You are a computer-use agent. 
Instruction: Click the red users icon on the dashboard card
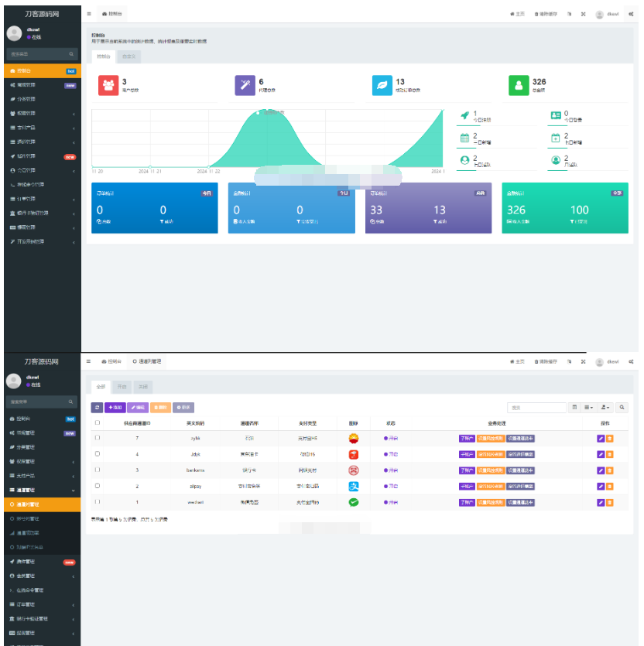(109, 85)
